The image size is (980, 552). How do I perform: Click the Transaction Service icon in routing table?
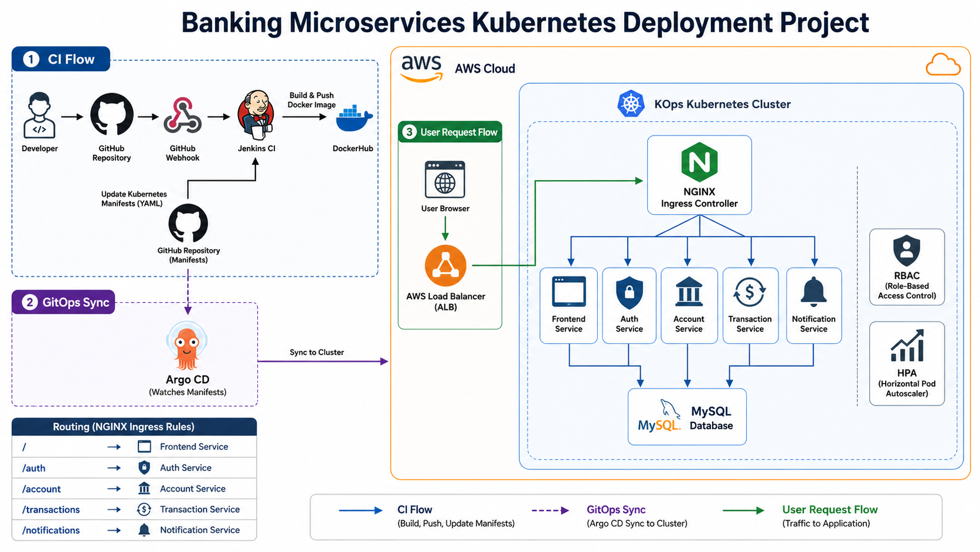[144, 509]
